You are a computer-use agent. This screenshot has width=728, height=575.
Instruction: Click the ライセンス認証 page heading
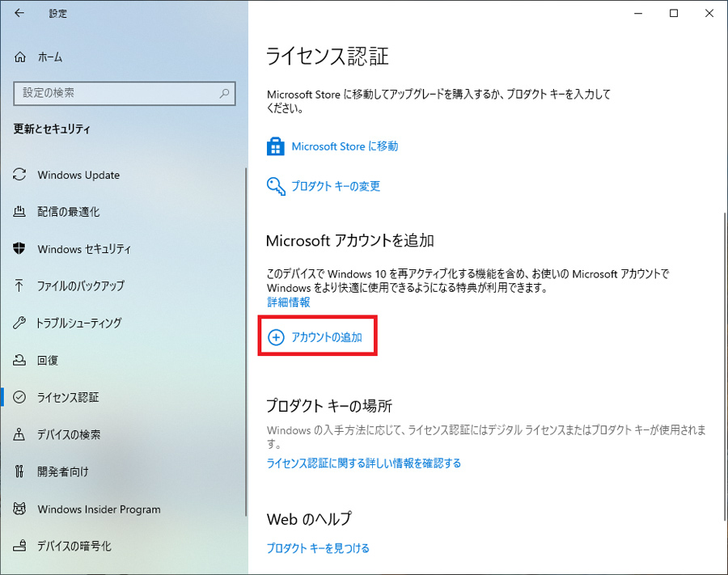click(327, 57)
